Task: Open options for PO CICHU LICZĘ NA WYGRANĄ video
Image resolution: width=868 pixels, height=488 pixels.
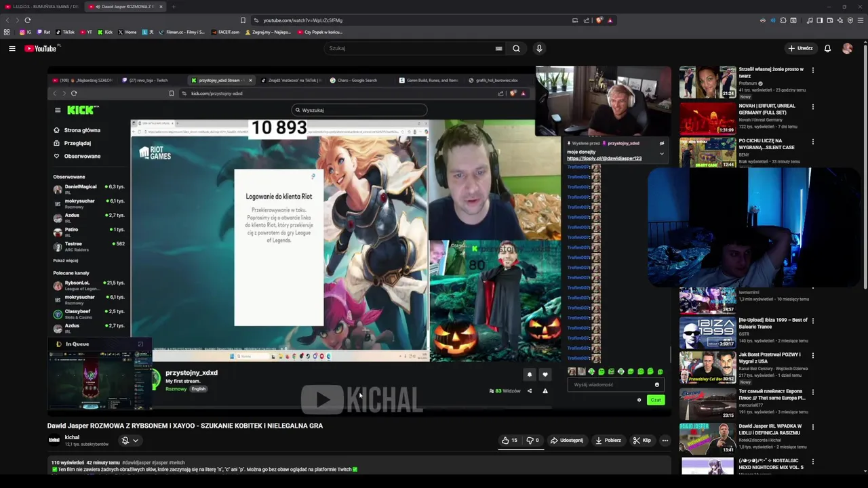Action: click(812, 142)
